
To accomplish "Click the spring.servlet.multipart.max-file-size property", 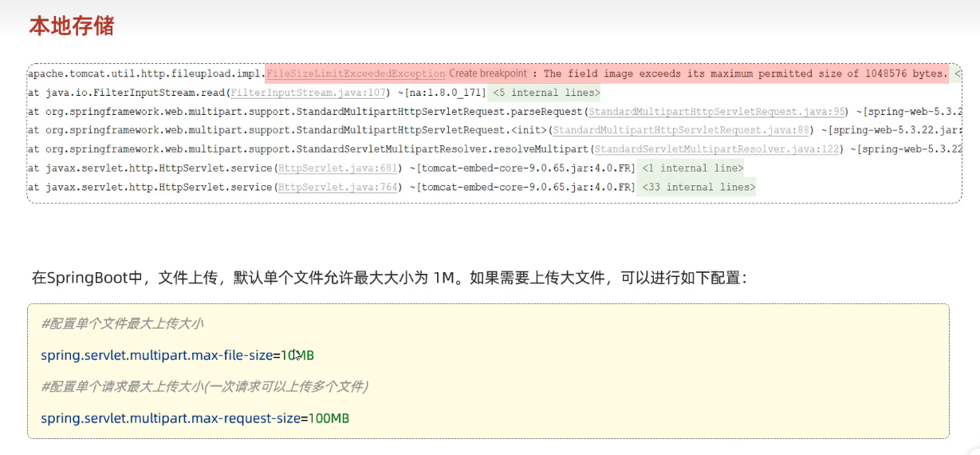I will 156,355.
